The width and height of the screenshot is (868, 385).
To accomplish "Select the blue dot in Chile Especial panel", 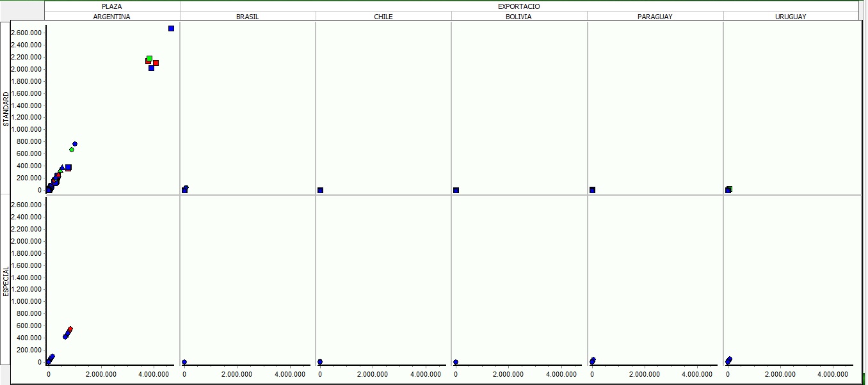I will pyautogui.click(x=320, y=361).
